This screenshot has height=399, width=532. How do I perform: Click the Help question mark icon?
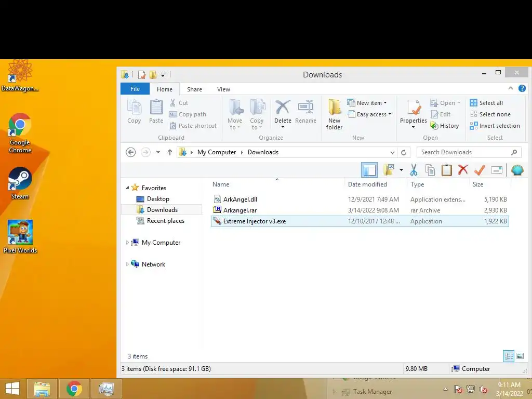tap(522, 88)
